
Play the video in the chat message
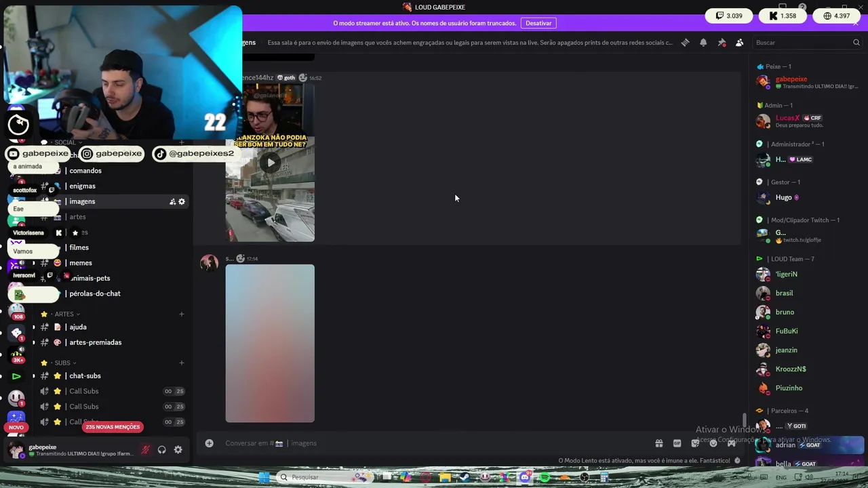click(x=271, y=163)
